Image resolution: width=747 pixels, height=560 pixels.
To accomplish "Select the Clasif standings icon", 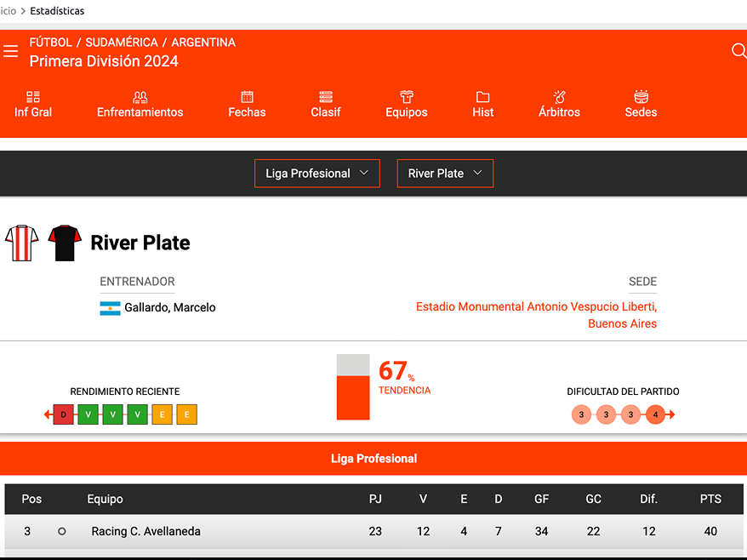I will 326,97.
